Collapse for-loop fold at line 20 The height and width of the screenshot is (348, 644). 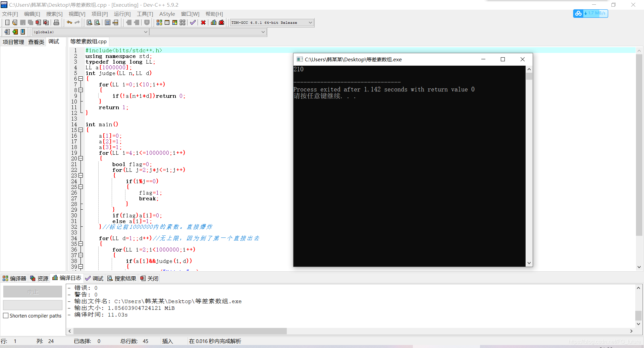tap(81, 158)
